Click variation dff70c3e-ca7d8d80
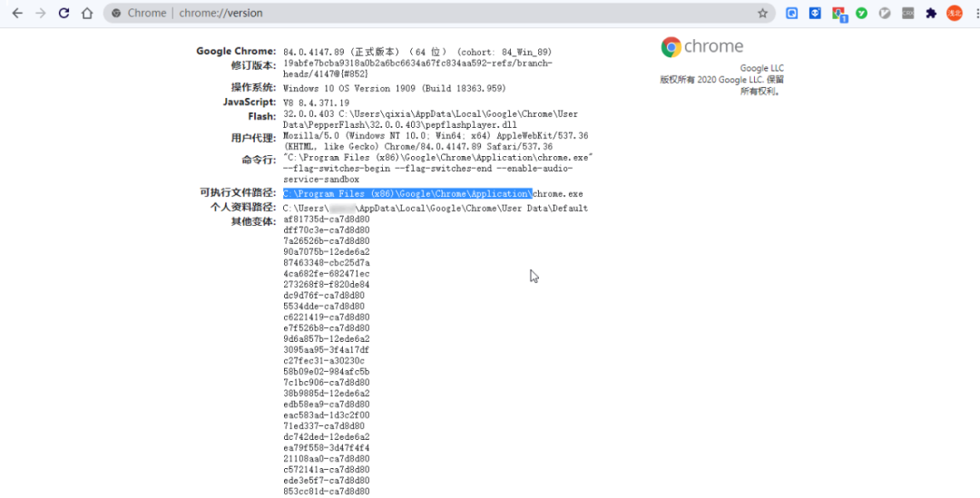The image size is (980, 498). 327,229
